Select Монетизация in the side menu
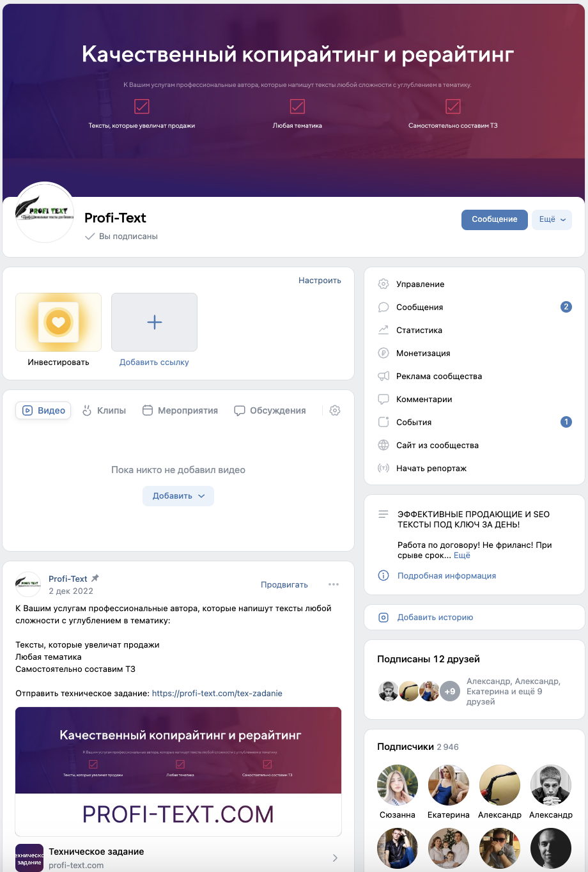588x872 pixels. coord(474,353)
